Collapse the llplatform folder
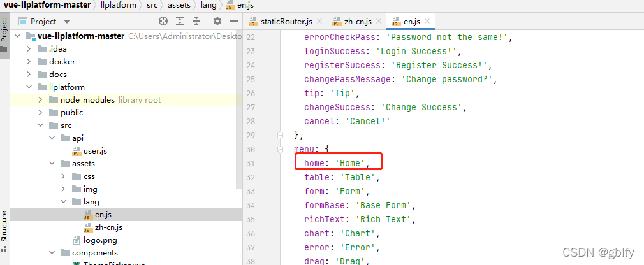This screenshot has height=265, width=644. (x=29, y=87)
